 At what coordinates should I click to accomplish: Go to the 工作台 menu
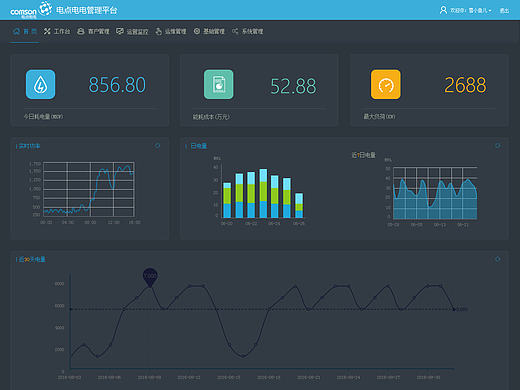click(x=57, y=31)
